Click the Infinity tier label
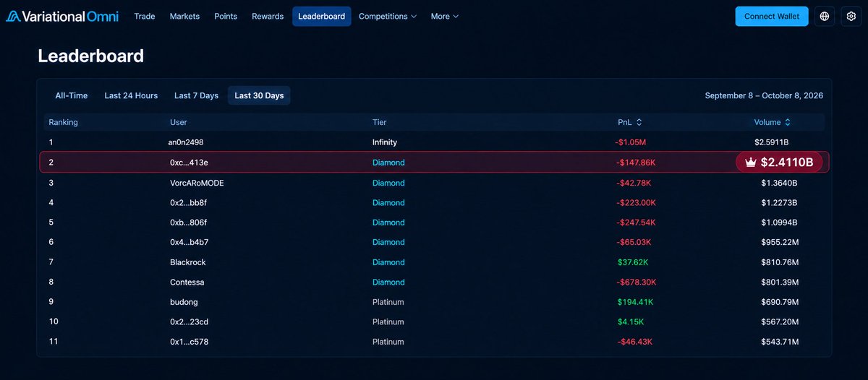The image size is (868, 380). coord(385,142)
